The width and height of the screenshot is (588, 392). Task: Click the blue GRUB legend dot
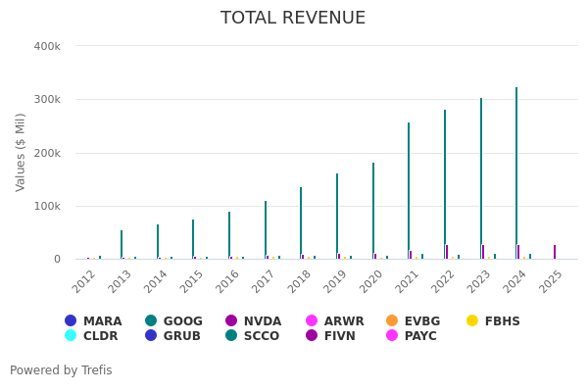click(x=151, y=335)
